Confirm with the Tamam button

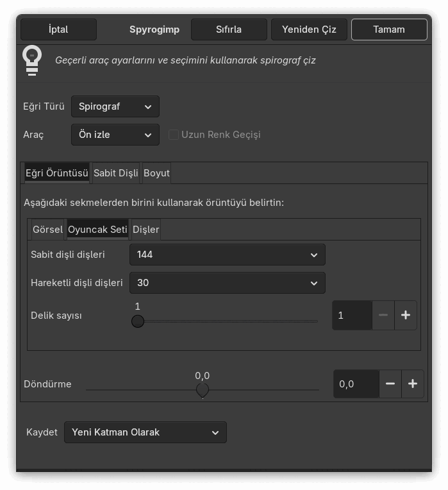389,30
